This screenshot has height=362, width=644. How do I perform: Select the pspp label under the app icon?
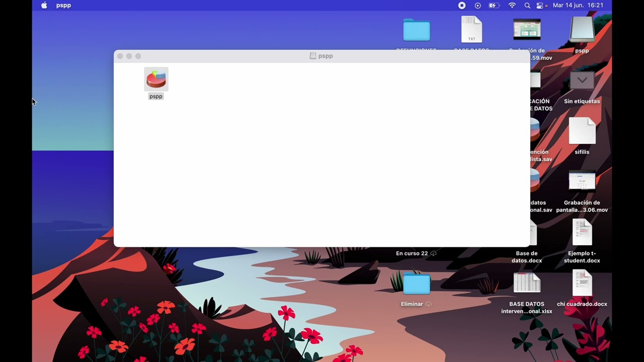tap(156, 96)
